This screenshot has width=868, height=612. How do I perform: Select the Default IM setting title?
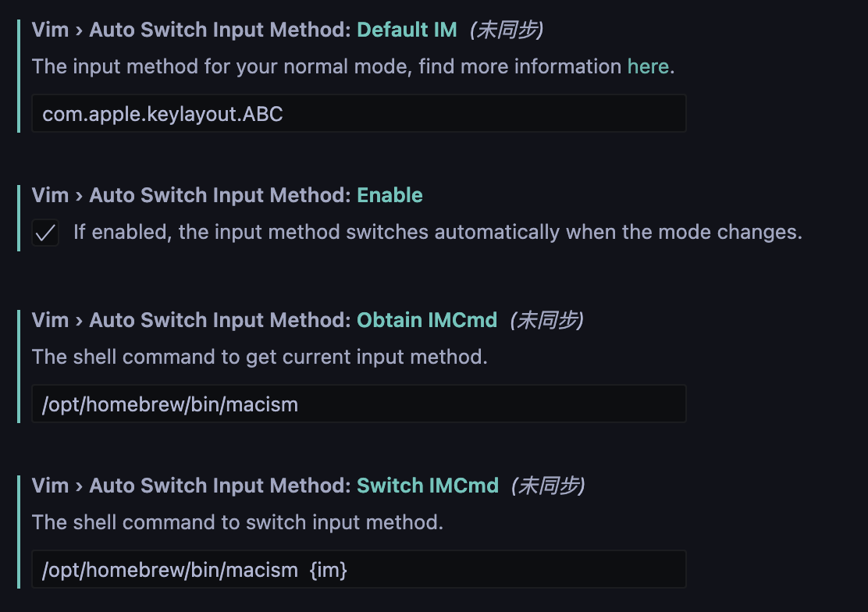click(x=244, y=30)
